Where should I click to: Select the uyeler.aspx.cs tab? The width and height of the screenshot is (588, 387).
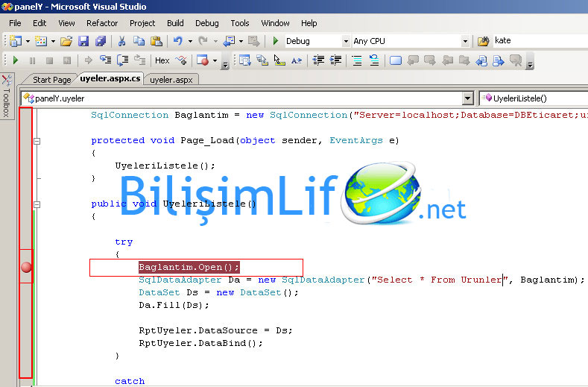110,79
